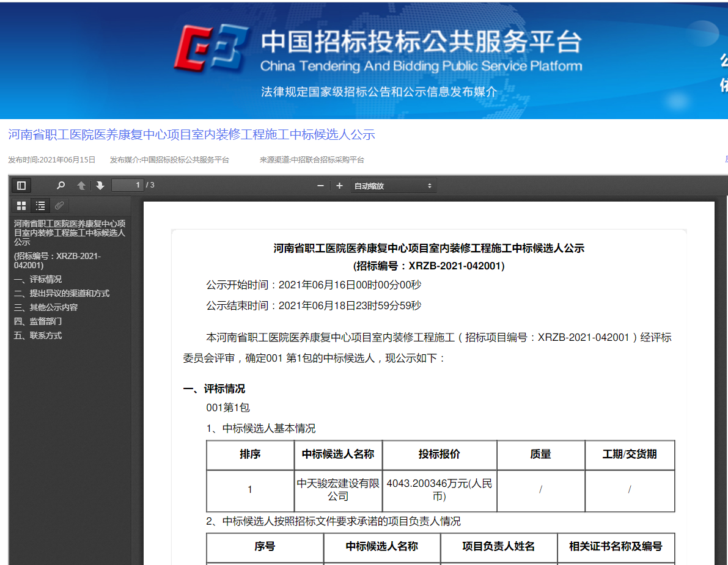
Task: Click 发布媒介:中国招标投标公共服务平台 text
Action: (169, 159)
